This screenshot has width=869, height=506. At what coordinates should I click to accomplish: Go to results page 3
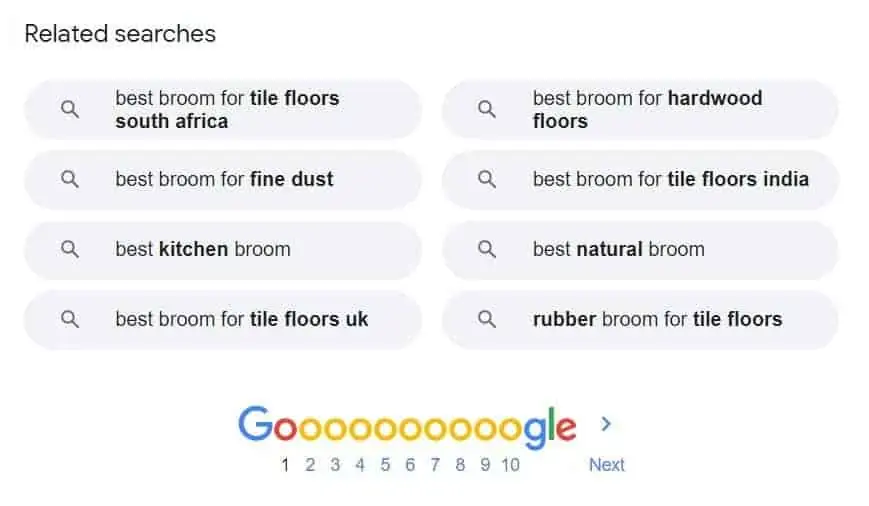coord(335,465)
